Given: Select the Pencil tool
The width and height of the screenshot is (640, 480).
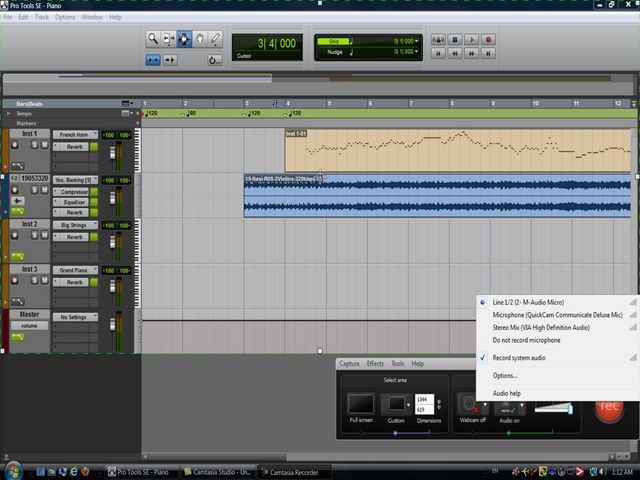Looking at the screenshot, I should pos(216,40).
